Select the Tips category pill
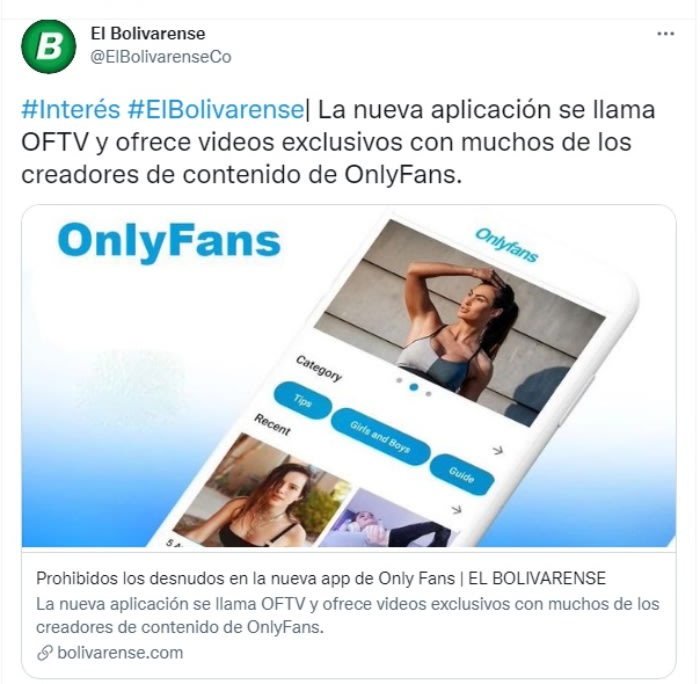700x684 pixels. click(302, 400)
